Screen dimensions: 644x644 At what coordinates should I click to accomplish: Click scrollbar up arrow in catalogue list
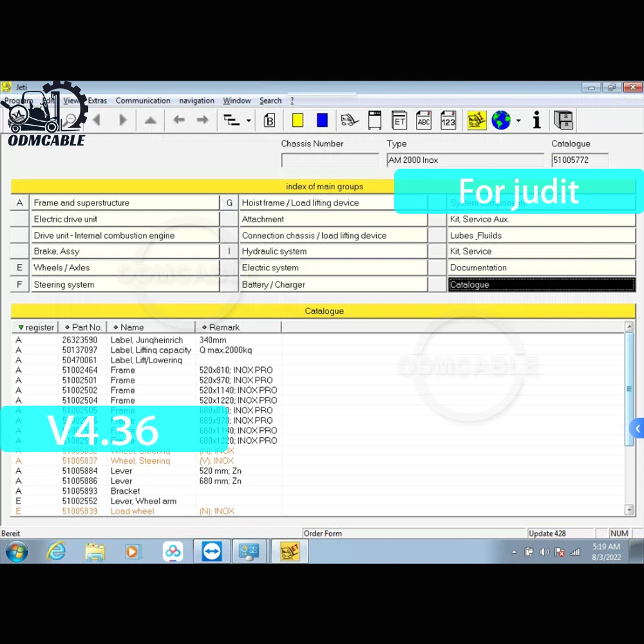(x=629, y=327)
